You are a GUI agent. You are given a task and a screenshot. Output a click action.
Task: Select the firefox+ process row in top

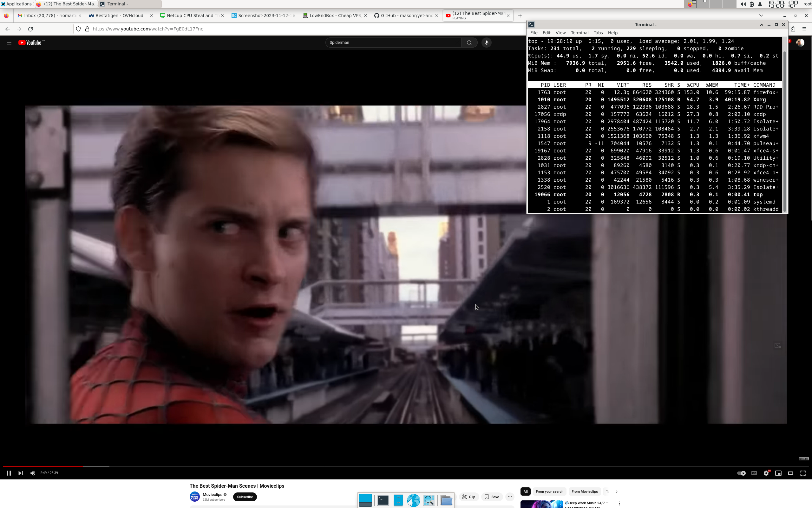tap(655, 92)
